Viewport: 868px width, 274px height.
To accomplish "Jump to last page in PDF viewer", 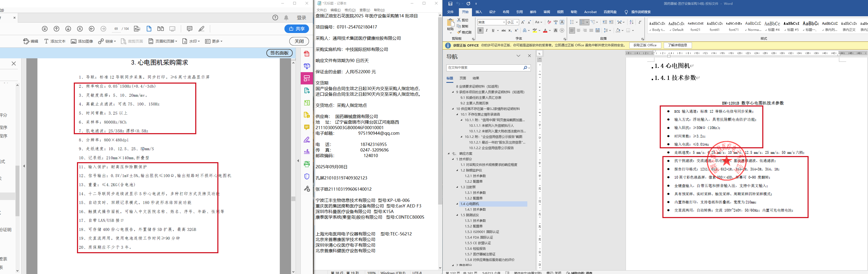I will pyautogui.click(x=80, y=29).
